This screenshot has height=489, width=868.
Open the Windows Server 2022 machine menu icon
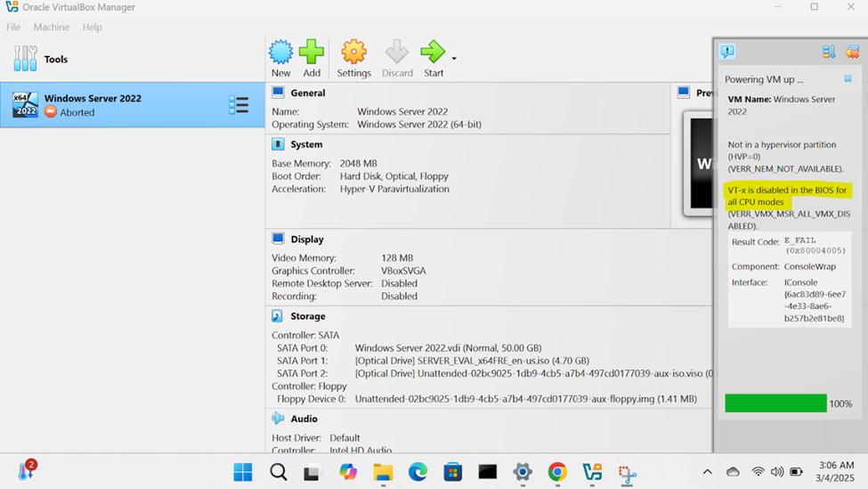tap(239, 105)
